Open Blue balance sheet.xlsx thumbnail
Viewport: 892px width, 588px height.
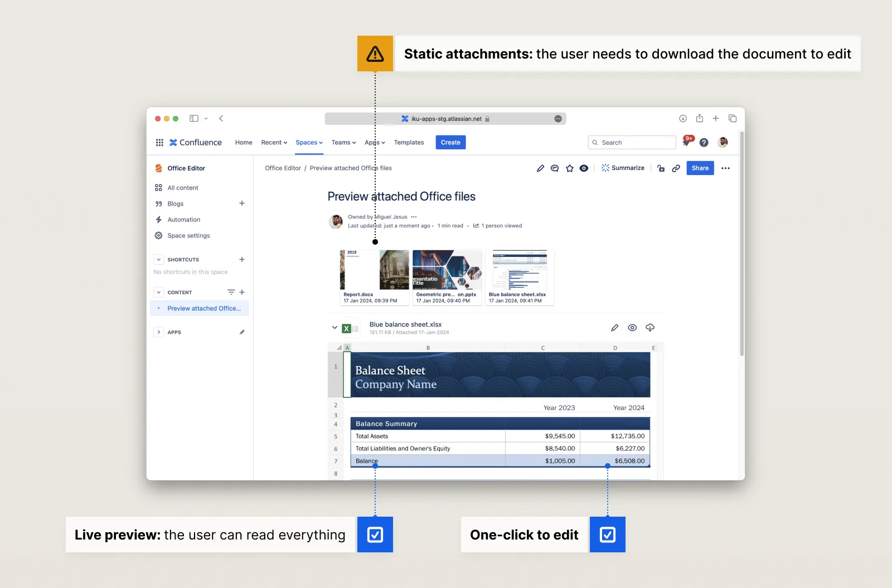tap(520, 277)
